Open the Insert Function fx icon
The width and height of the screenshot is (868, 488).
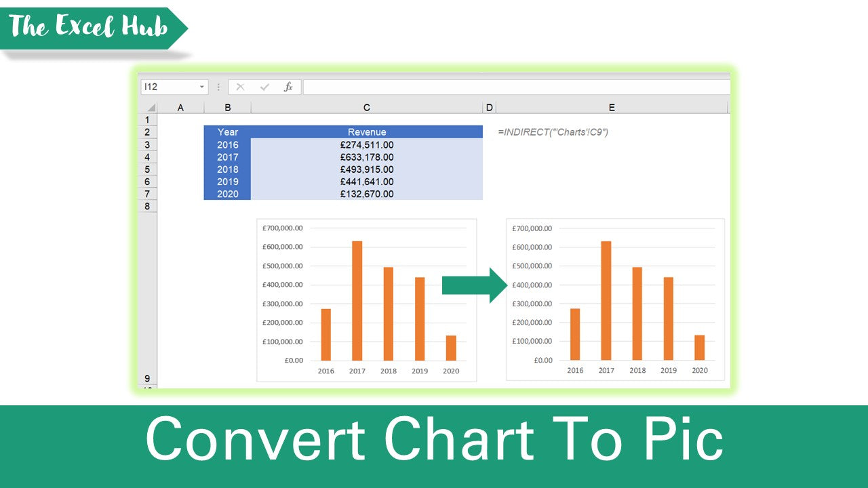coord(288,87)
